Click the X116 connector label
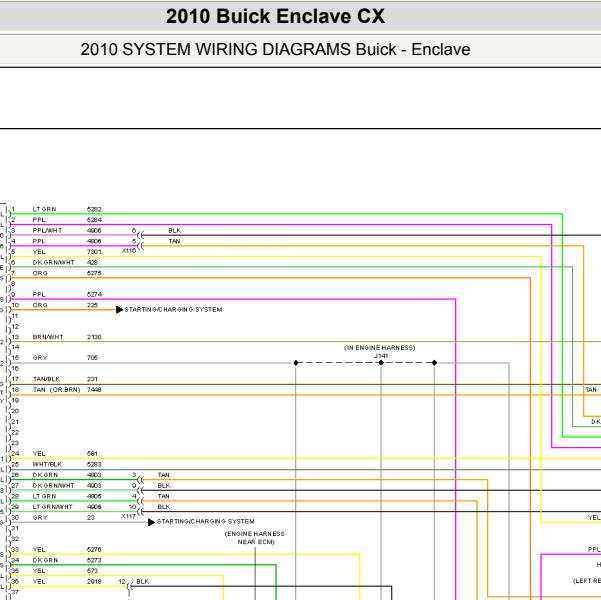This screenshot has width=601, height=600. [129, 251]
